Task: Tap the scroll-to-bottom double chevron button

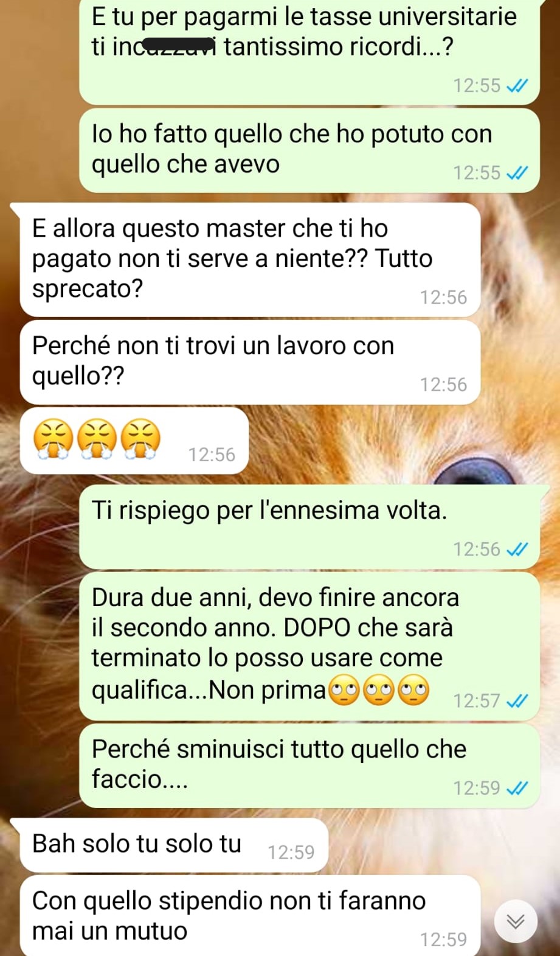Action: point(516,921)
